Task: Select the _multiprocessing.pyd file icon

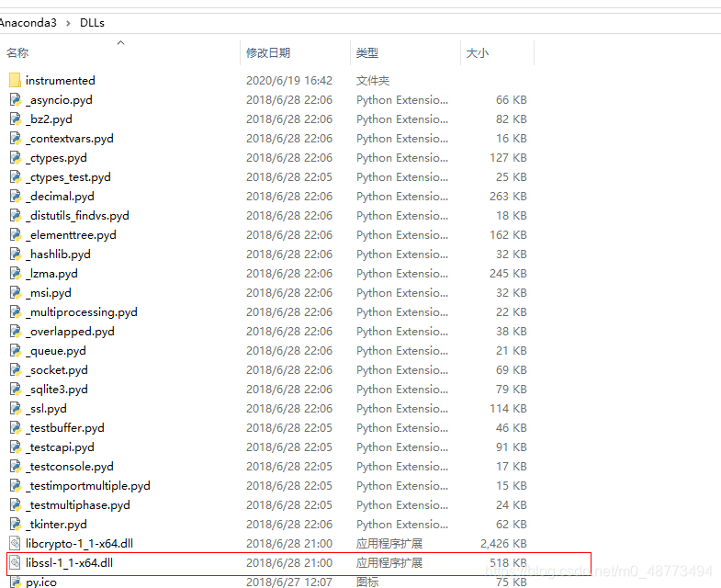Action: [16, 312]
